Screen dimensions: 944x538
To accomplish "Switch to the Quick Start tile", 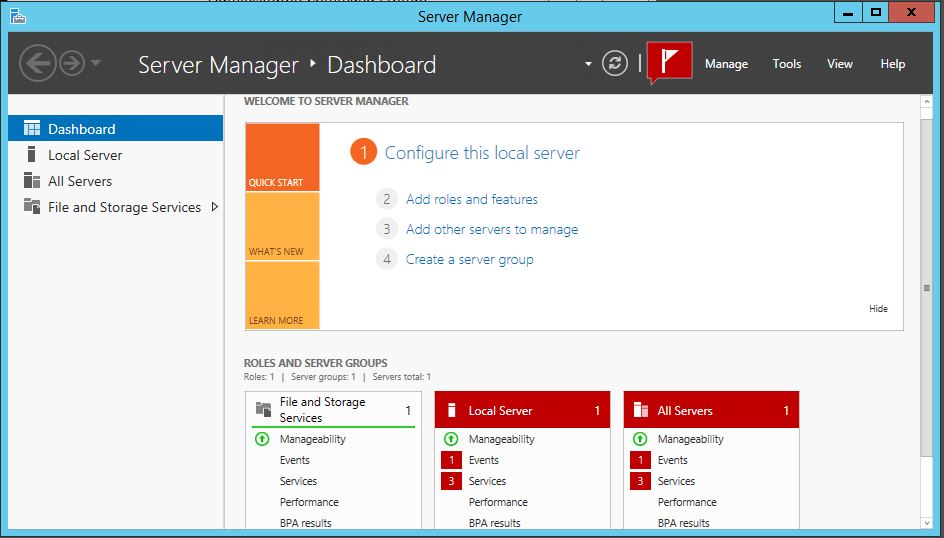I will coord(282,158).
